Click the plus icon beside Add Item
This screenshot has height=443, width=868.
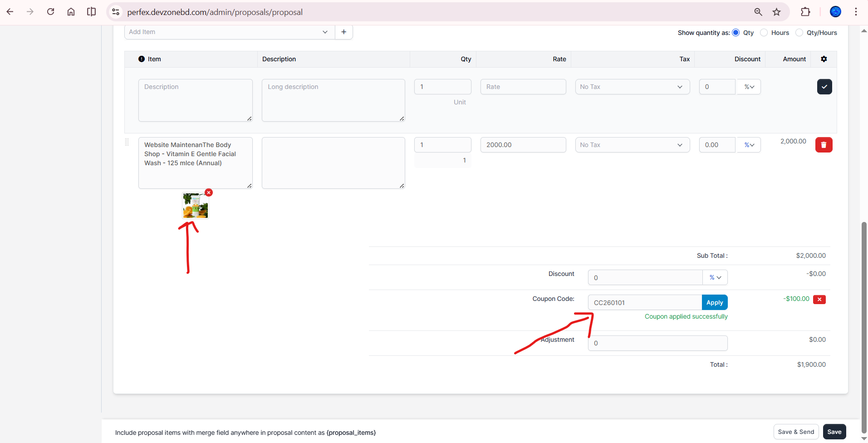[x=343, y=32]
